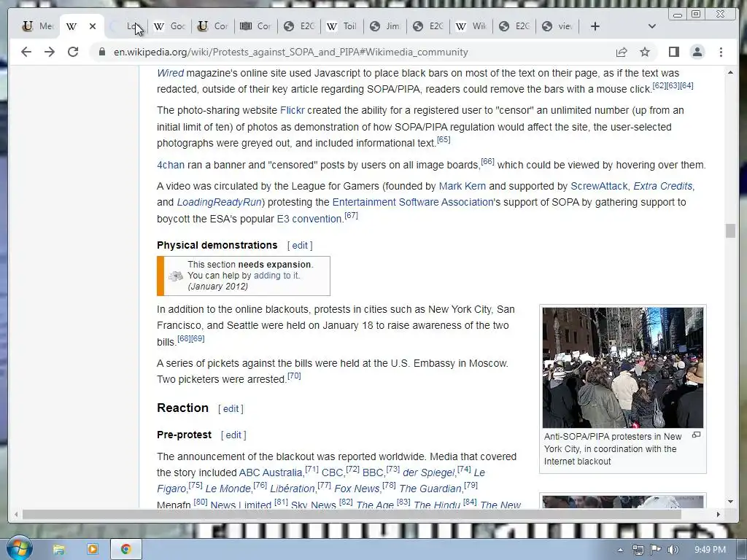
Task: Open The Guardian link
Action: tap(430, 489)
